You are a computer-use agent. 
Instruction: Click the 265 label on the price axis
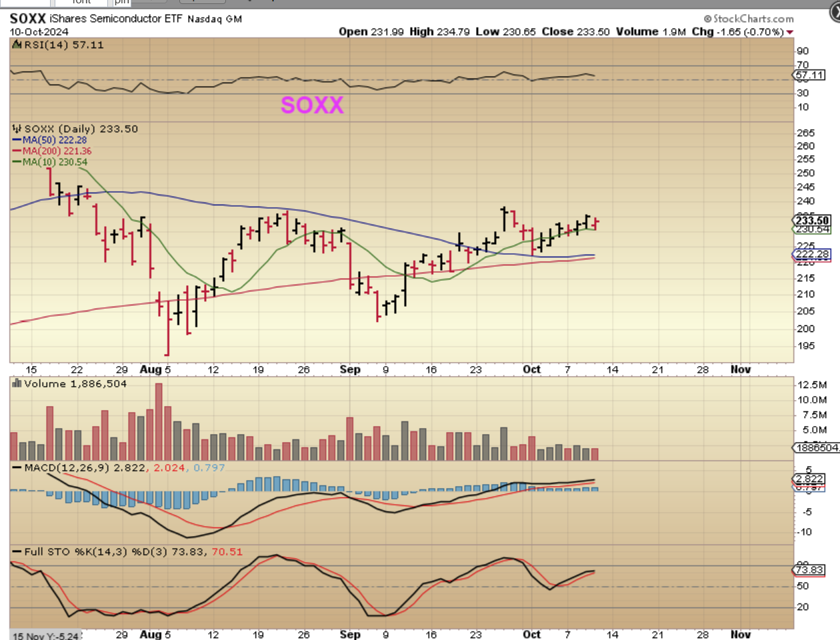click(x=806, y=133)
